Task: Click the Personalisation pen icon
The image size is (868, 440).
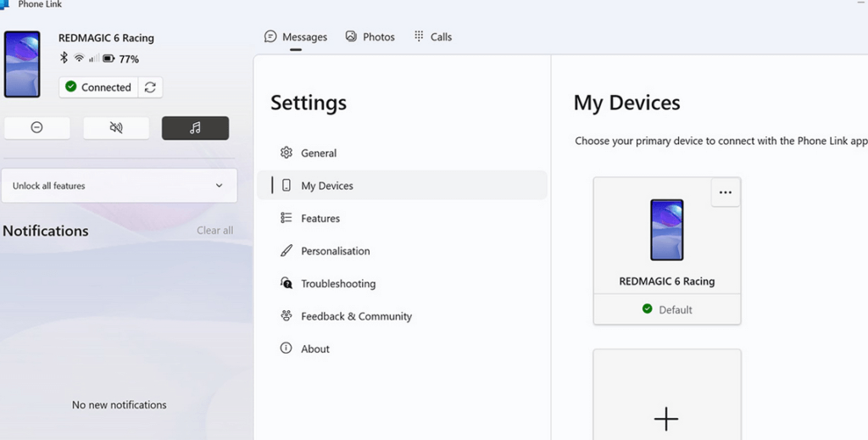Action: (287, 251)
